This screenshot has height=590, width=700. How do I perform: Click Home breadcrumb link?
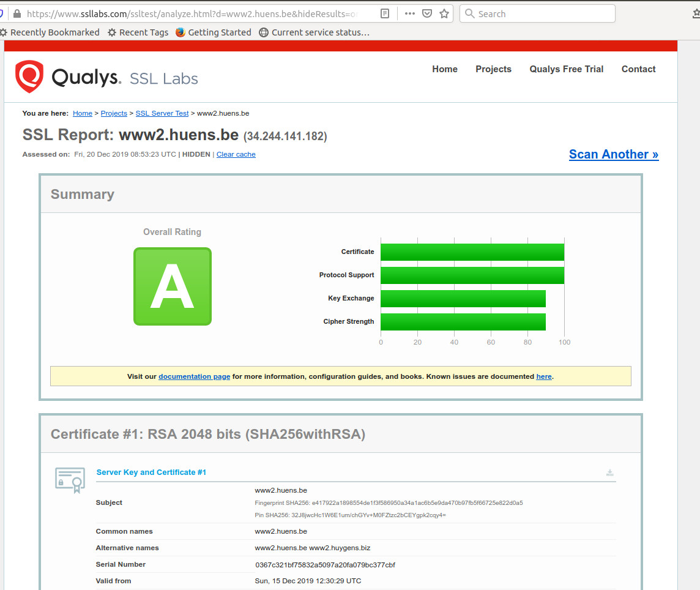click(x=83, y=113)
